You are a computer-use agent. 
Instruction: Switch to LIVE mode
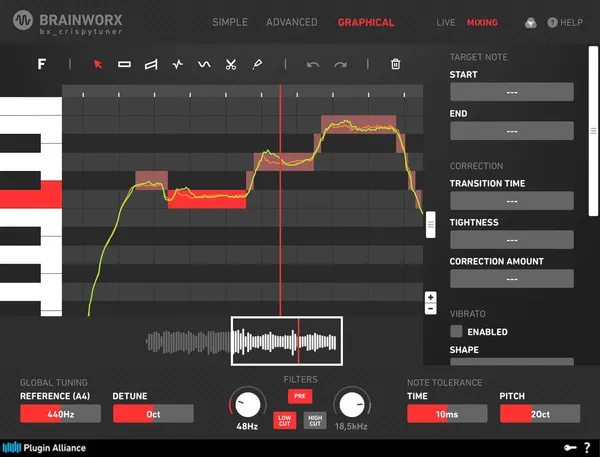pos(446,23)
